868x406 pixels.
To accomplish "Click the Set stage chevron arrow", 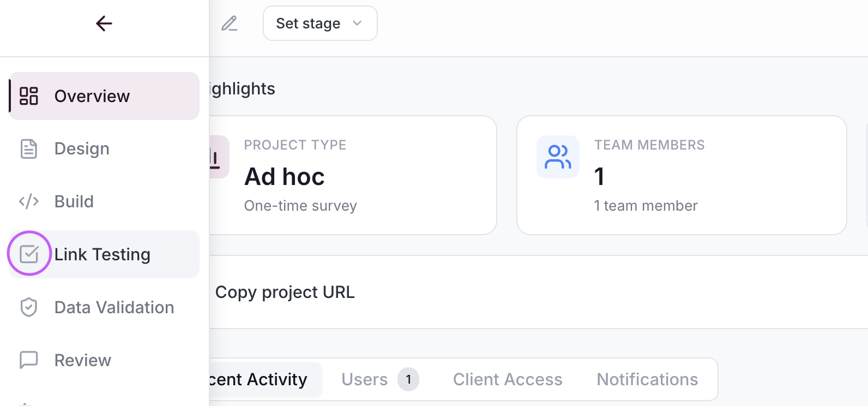I will [x=357, y=23].
